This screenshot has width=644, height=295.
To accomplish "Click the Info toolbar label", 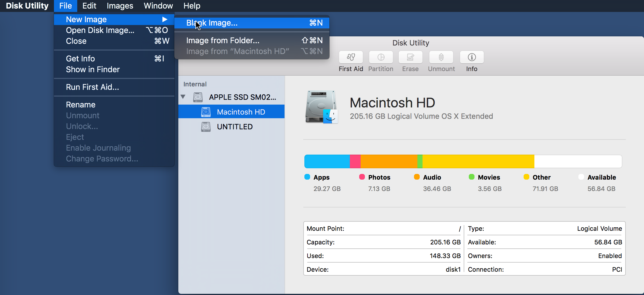I will [x=472, y=69].
